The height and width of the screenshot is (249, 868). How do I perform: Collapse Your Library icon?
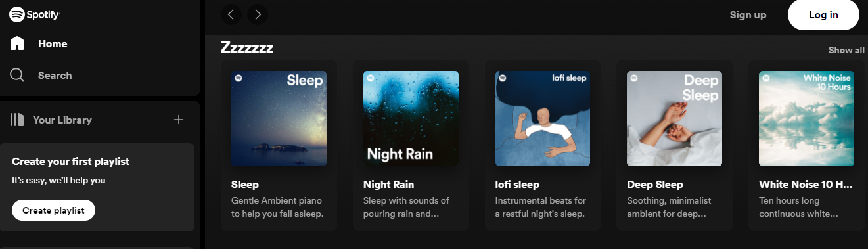[17, 120]
